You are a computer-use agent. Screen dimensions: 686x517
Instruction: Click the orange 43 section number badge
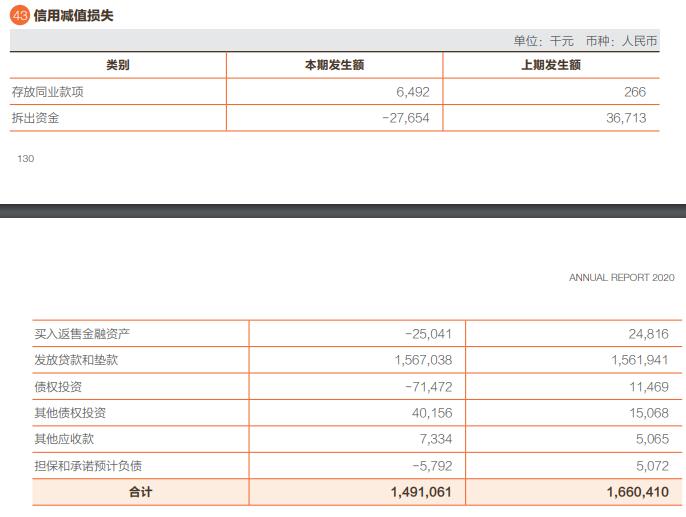[20, 15]
